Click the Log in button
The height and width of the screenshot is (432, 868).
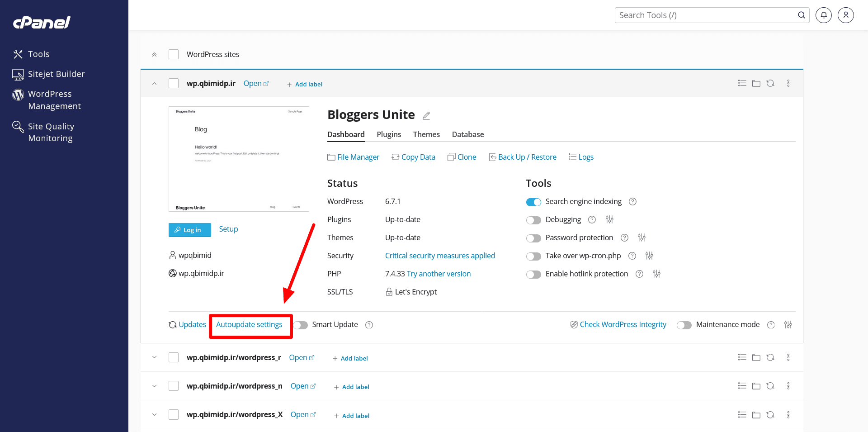click(190, 230)
